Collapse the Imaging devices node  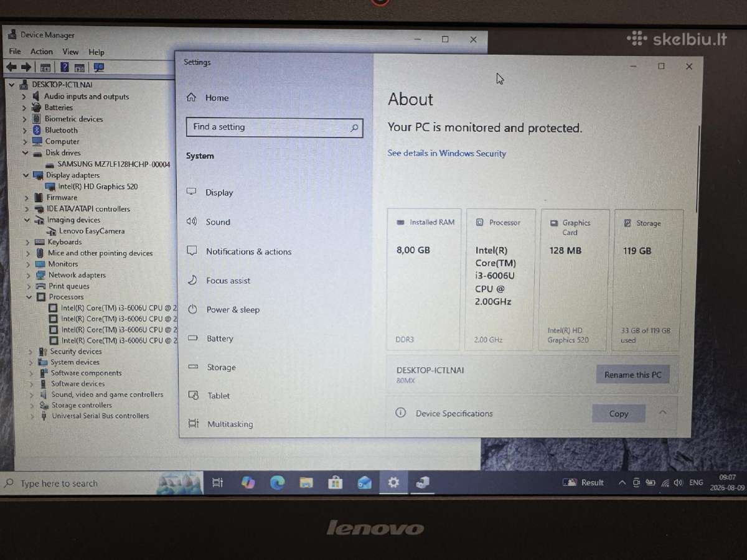tap(27, 220)
